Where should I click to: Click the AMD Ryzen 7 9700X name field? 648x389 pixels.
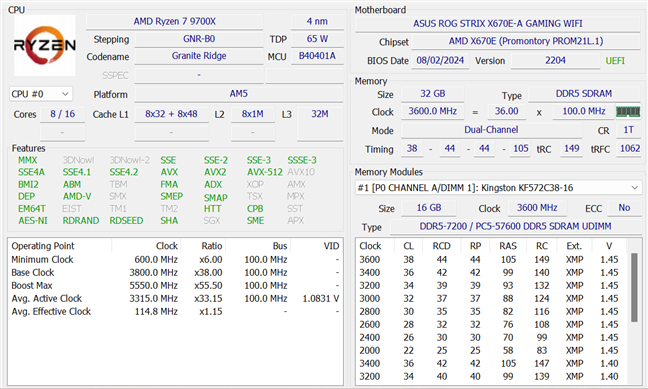[174, 21]
